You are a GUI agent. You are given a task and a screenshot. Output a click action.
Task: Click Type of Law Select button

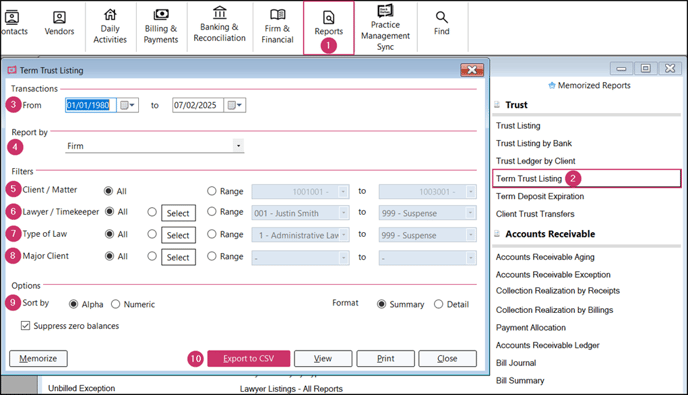(178, 235)
